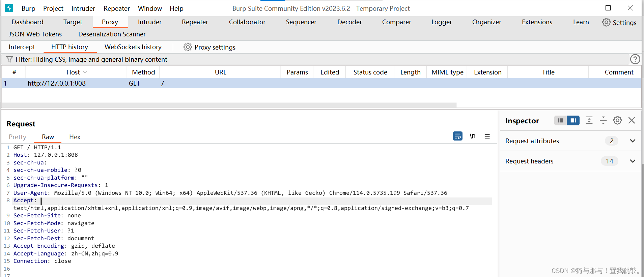Switch to Intruder tool tab

coord(150,22)
